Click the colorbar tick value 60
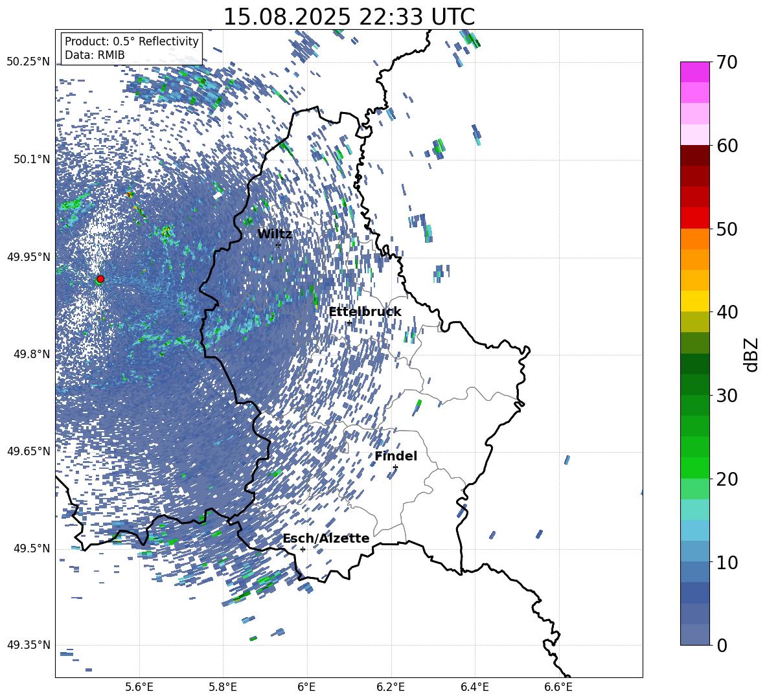This screenshot has height=700, width=767. (x=727, y=146)
